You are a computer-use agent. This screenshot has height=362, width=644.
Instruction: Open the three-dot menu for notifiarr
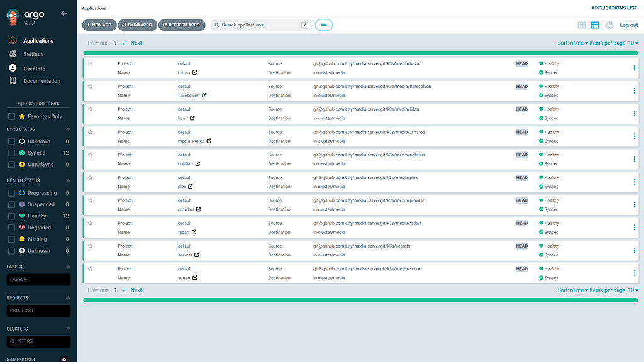coord(634,159)
